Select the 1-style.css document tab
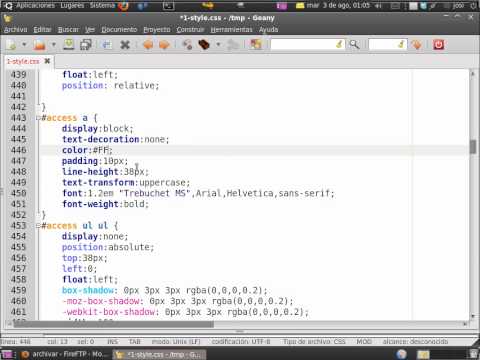The image size is (480, 360). pos(23,61)
